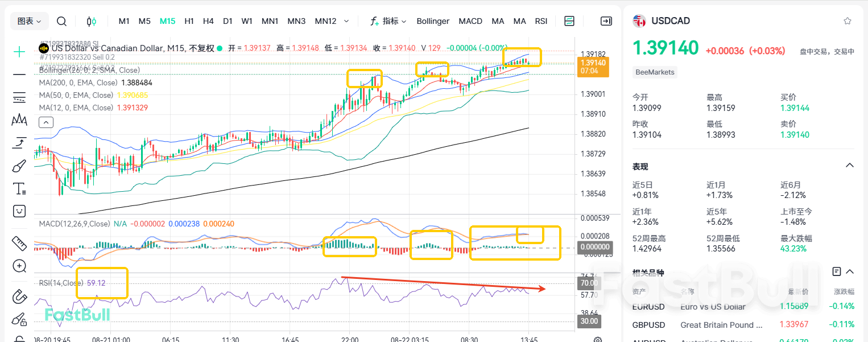Switch timeframe to D1

pyautogui.click(x=228, y=21)
